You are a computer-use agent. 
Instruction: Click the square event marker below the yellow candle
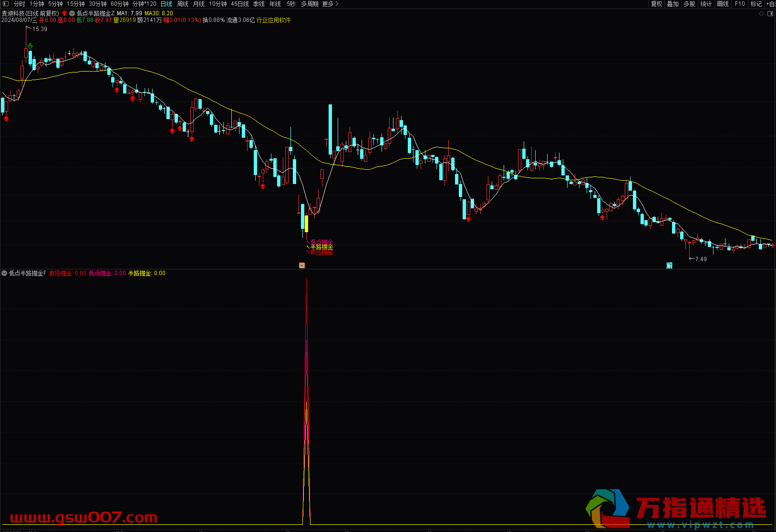coord(302,266)
